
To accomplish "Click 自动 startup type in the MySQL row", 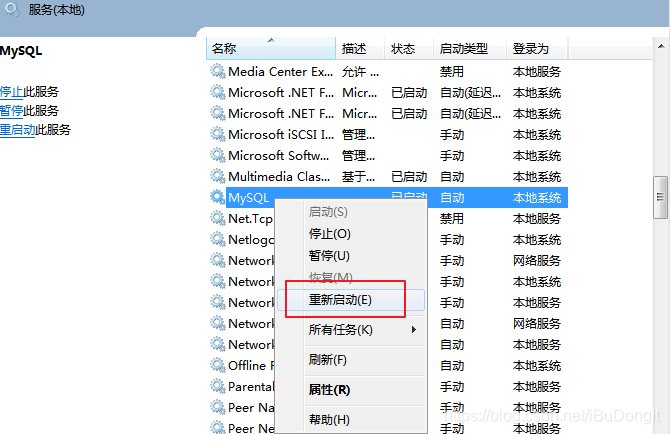I will pos(452,197).
